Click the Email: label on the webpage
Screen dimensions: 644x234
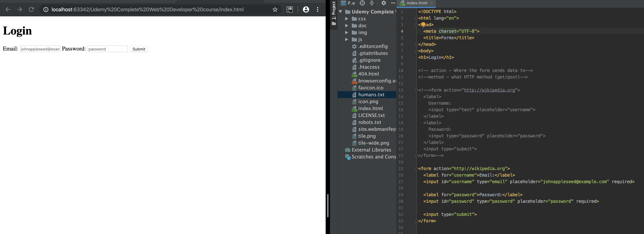click(11, 49)
